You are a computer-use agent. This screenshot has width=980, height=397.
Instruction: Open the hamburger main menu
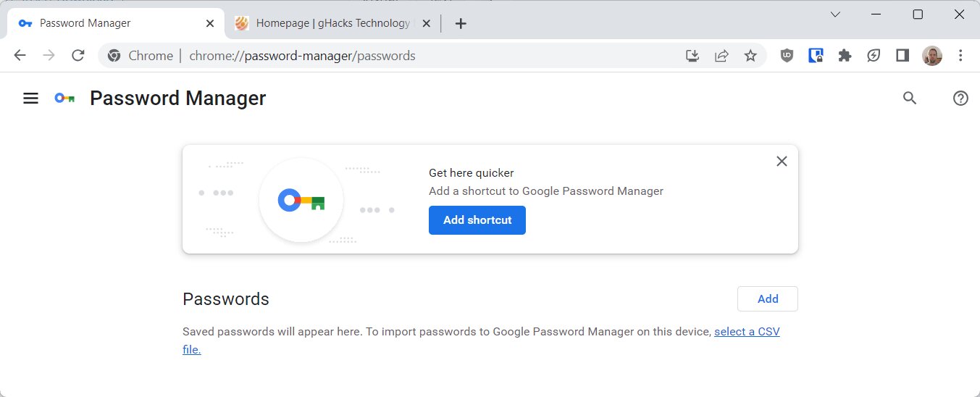pos(30,99)
